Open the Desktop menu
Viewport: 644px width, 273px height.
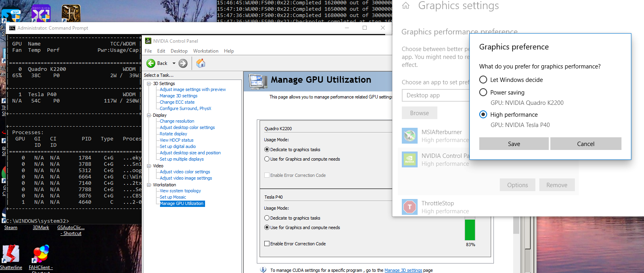[x=179, y=51]
